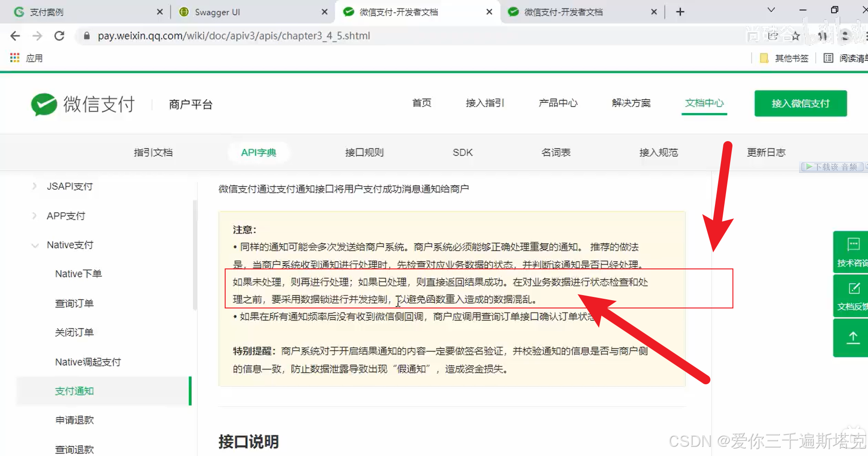Switch to the Swagger UI tab
This screenshot has width=868, height=456.
[x=252, y=12]
